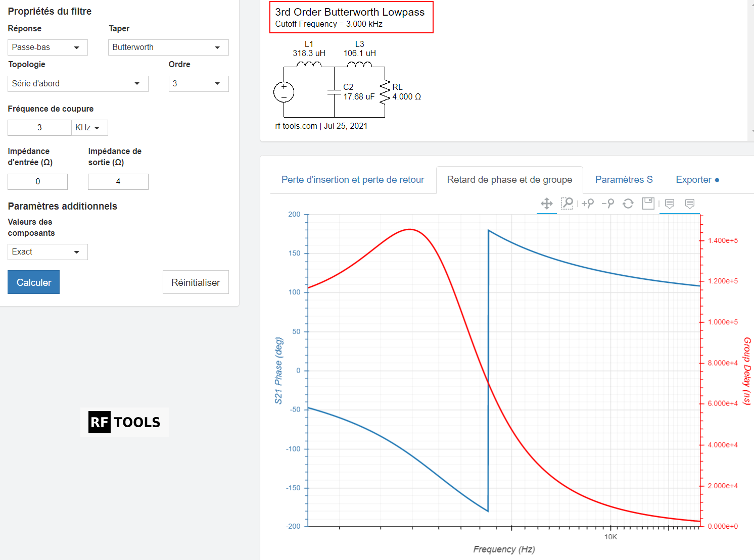The image size is (754, 560).
Task: Select the Pan tool in plot toolbar
Action: point(546,203)
